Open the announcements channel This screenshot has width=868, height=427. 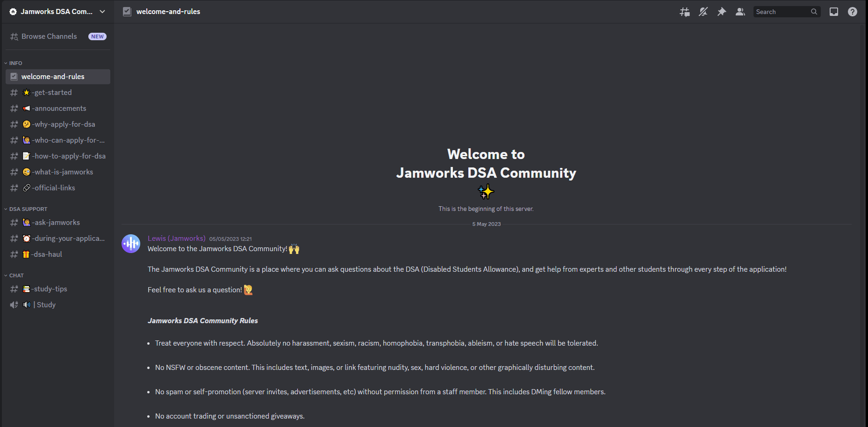click(x=58, y=108)
